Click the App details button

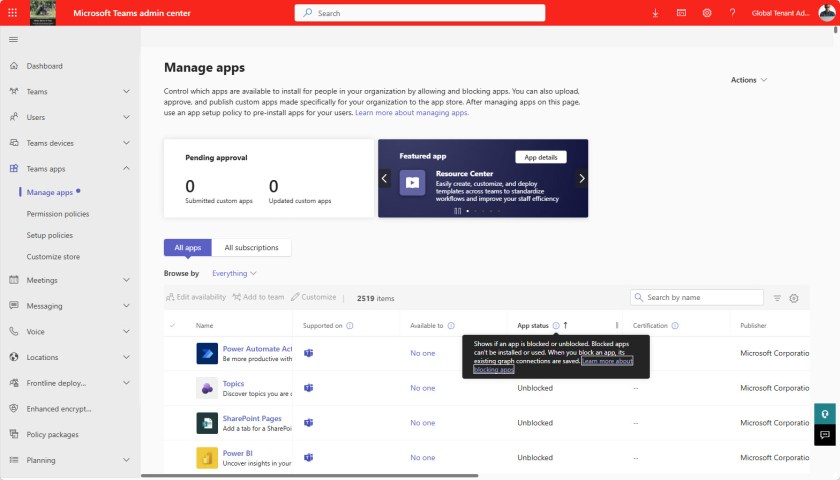[x=541, y=157]
